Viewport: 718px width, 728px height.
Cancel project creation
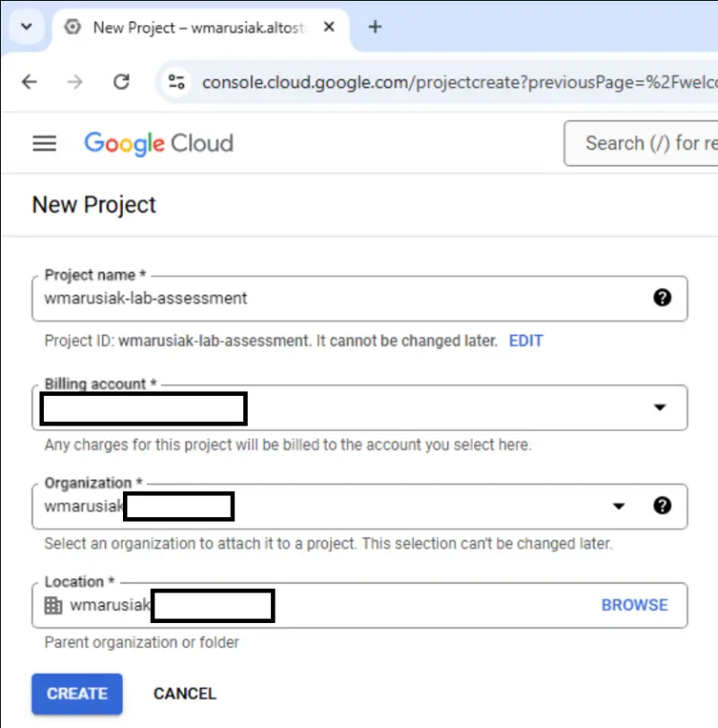[x=184, y=693]
